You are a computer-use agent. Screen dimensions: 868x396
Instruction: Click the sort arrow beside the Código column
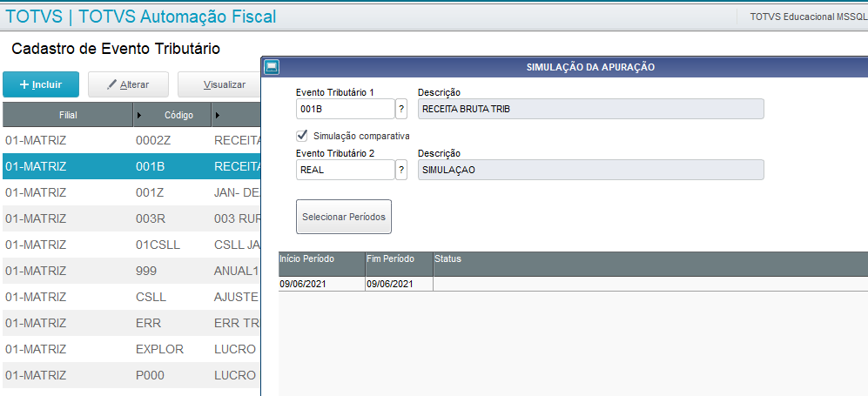coord(139,115)
